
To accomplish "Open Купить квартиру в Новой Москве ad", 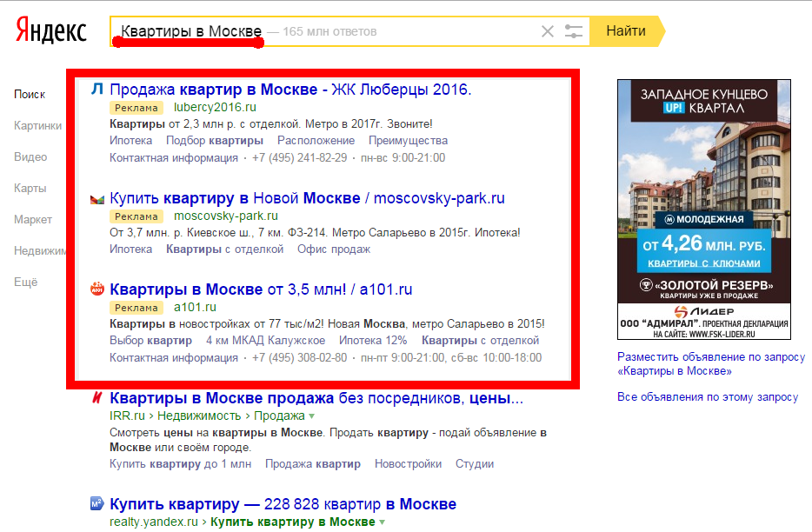I will [307, 198].
